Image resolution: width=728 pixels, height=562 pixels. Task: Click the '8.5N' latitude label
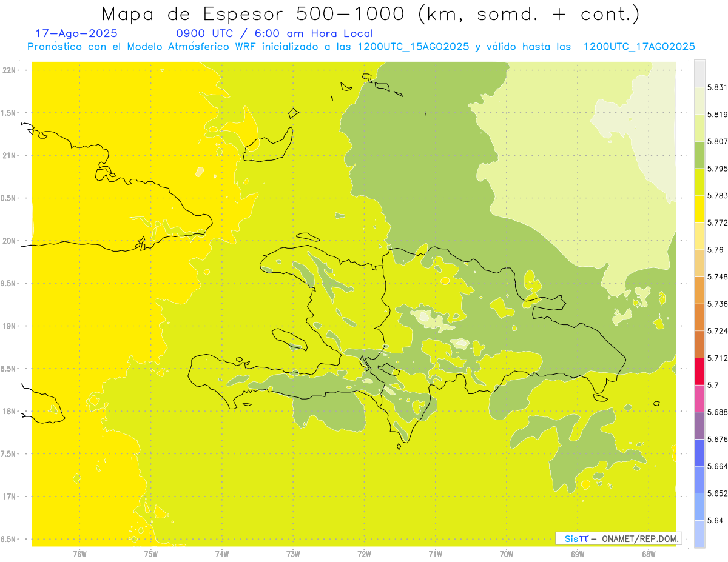(x=9, y=369)
